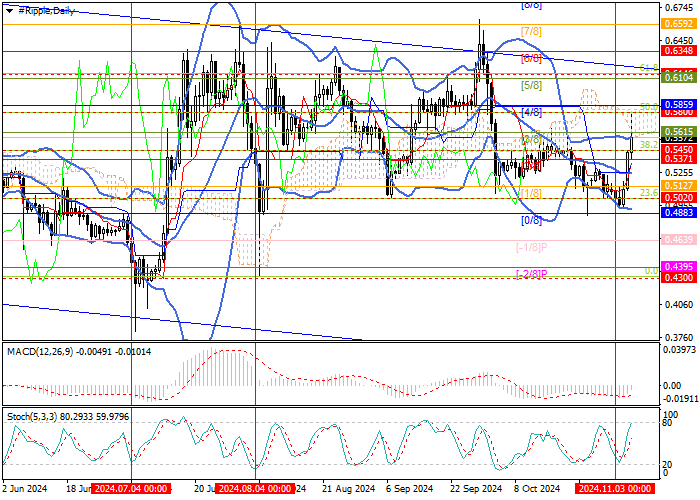
Task: Click the 38.2 Fibonacci level label
Action: pyautogui.click(x=649, y=145)
